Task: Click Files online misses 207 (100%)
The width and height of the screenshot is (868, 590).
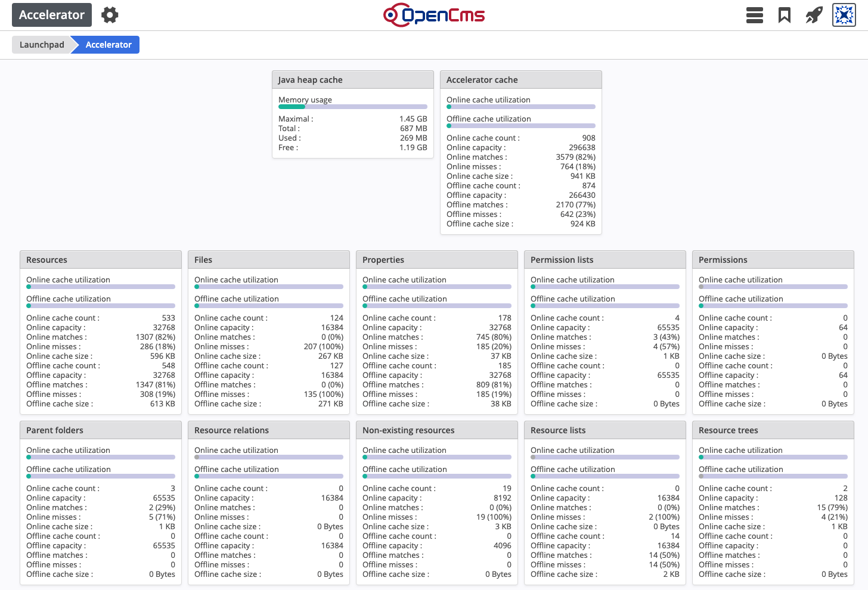Action: point(324,346)
